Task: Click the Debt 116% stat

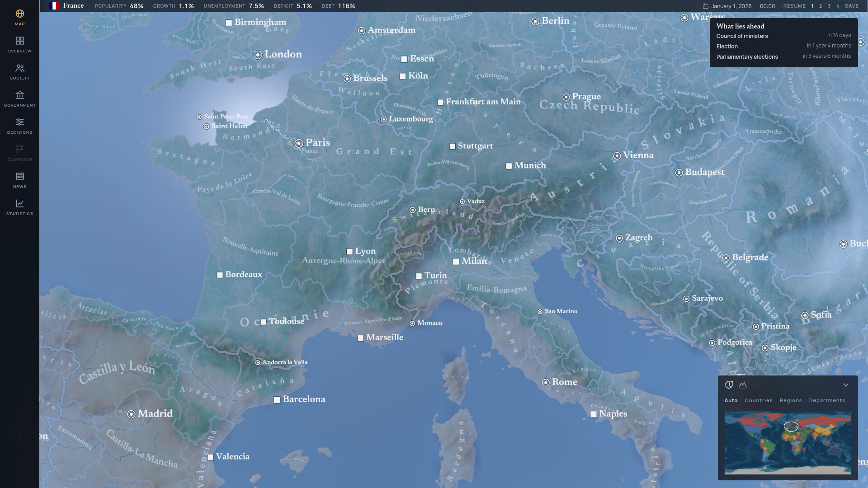Action: (x=338, y=6)
